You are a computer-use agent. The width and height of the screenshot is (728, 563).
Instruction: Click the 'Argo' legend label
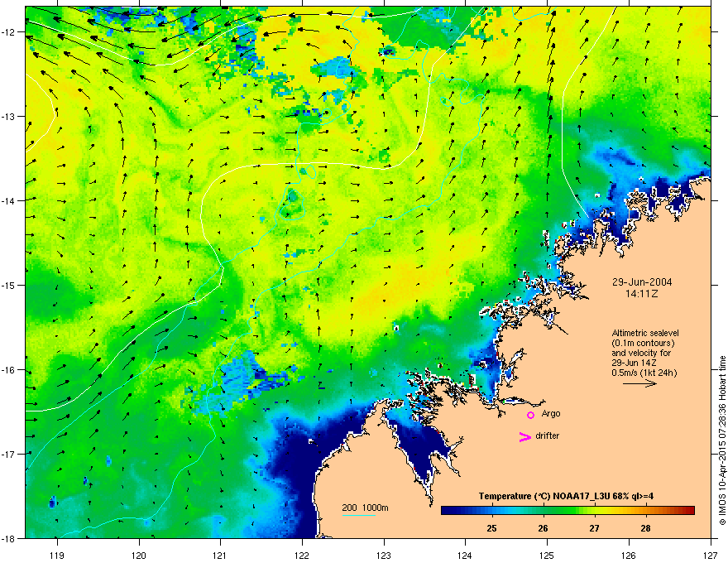[x=551, y=413]
